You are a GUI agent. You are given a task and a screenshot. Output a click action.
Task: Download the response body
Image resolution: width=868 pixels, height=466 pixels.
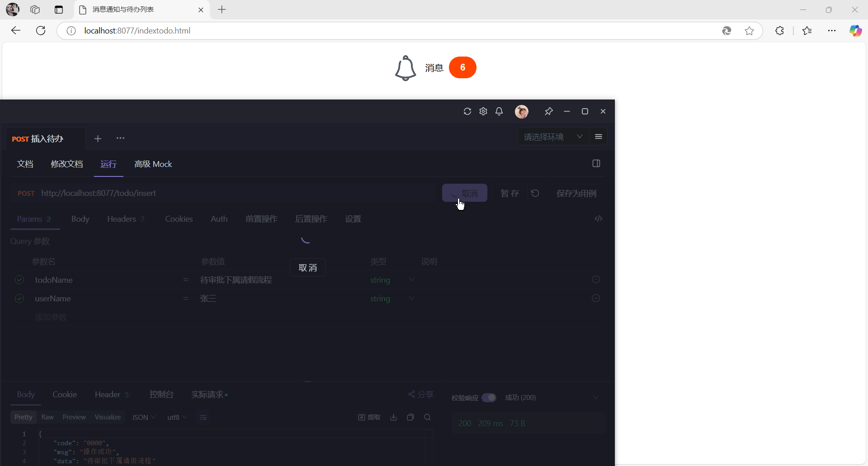tap(394, 417)
